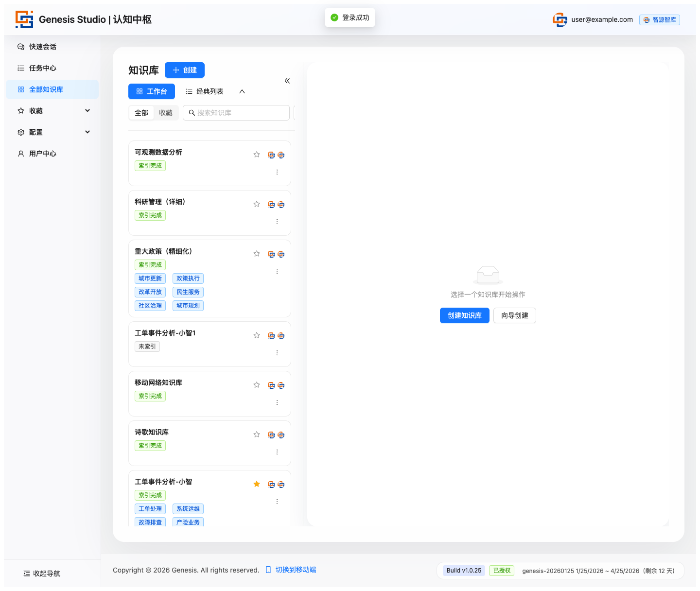Viewport: 700px width, 591px height.
Task: Click the Genesis Studio logo icon
Action: click(24, 19)
